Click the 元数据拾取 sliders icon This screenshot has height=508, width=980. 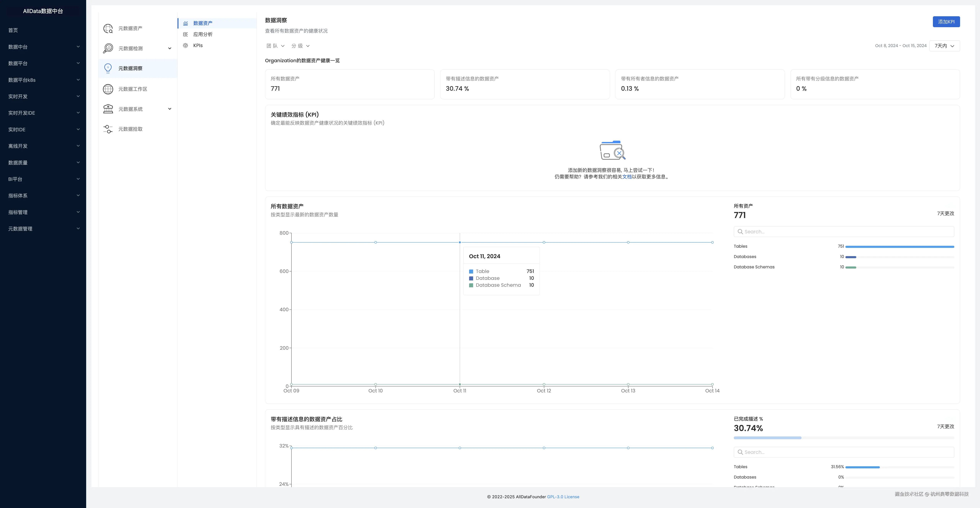(x=108, y=129)
